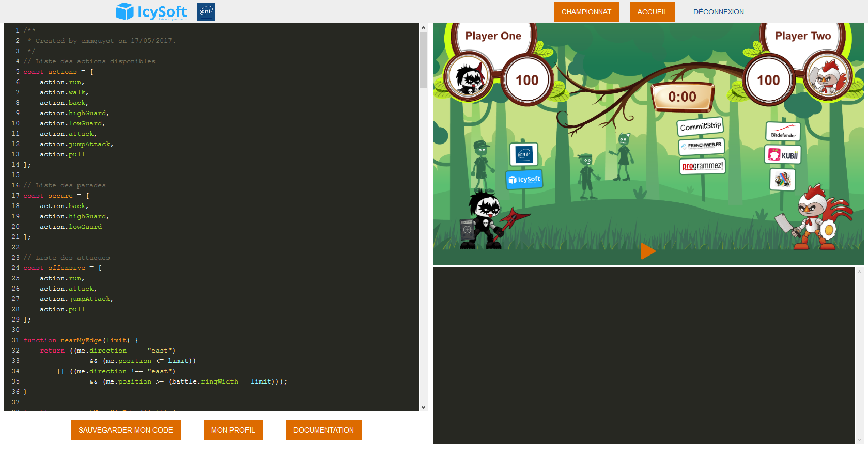Click 'Created by emmguyot on 17/05/2017.' comment
Screen dimensions: 868x462
(105, 41)
